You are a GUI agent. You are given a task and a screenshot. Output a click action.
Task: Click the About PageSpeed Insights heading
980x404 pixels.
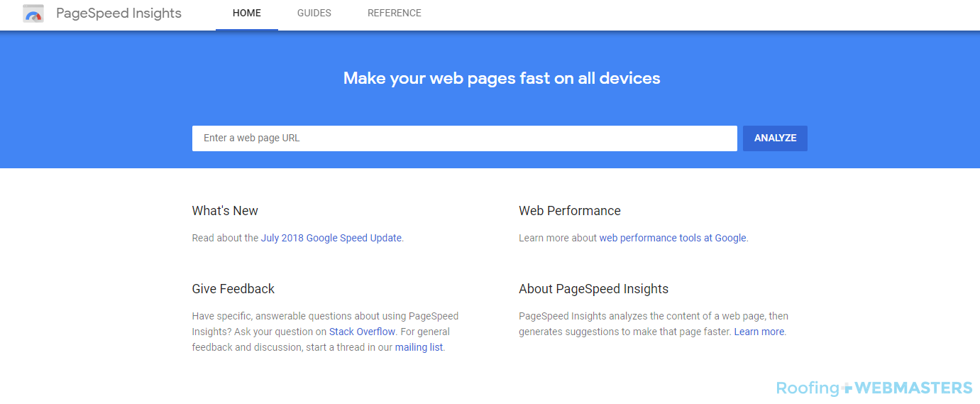(593, 289)
